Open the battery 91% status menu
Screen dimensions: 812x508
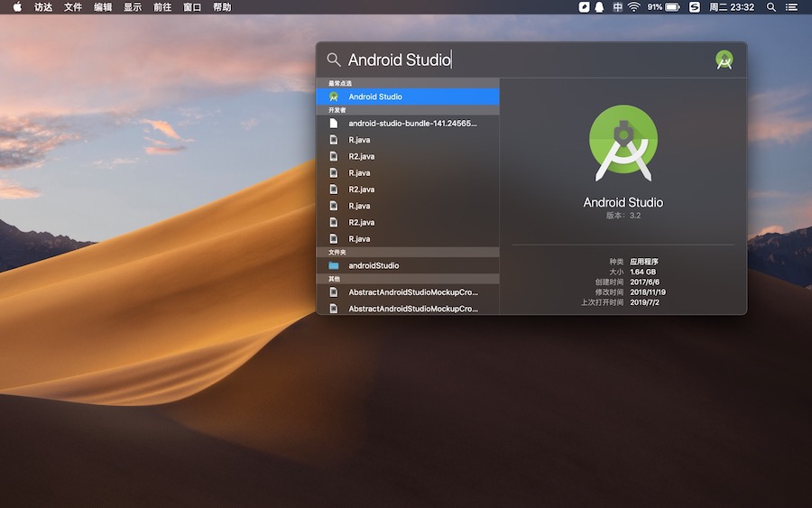(x=663, y=6)
